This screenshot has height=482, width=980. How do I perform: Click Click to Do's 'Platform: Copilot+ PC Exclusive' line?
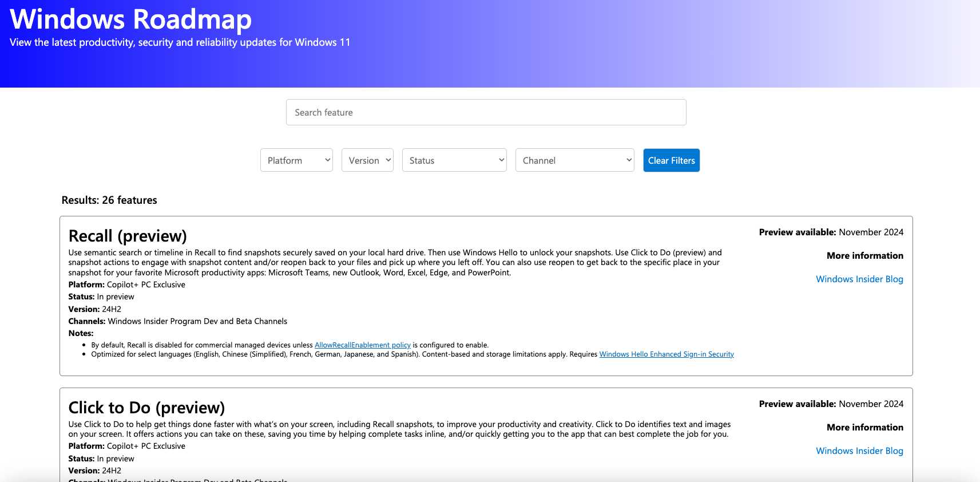click(x=127, y=446)
